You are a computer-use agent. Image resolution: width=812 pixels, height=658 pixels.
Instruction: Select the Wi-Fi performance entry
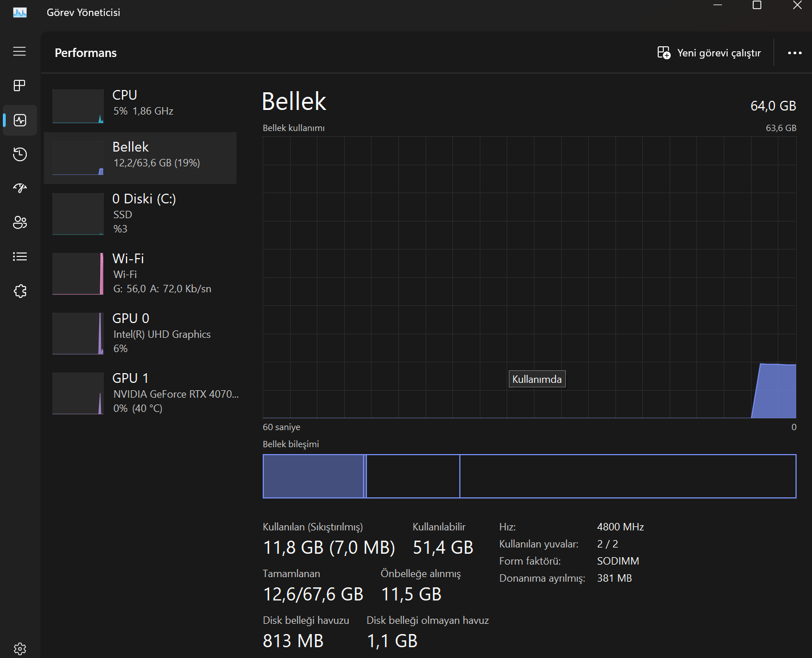pos(140,273)
